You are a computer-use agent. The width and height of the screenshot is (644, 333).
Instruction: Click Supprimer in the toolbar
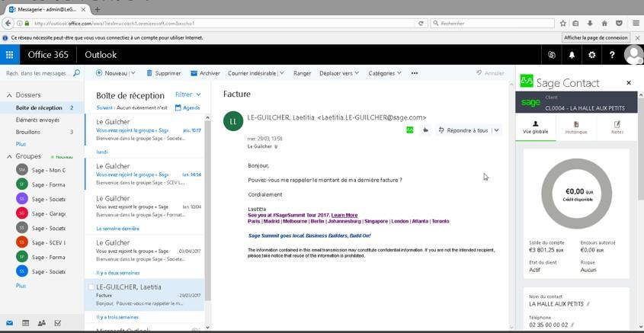point(163,73)
